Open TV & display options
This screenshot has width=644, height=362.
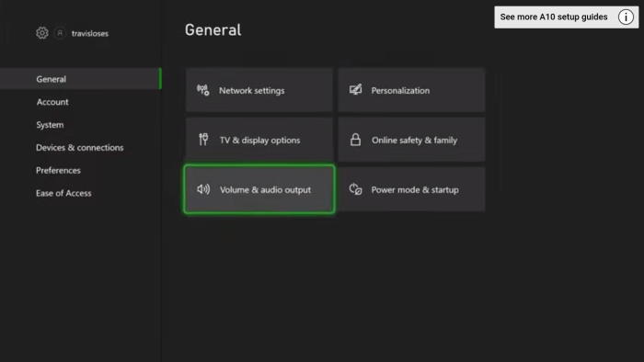click(x=259, y=140)
